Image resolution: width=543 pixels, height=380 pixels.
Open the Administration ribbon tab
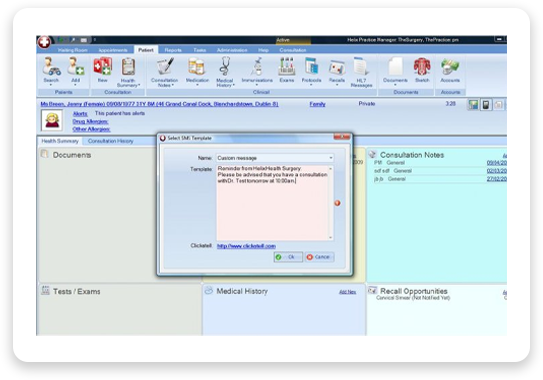coord(232,50)
